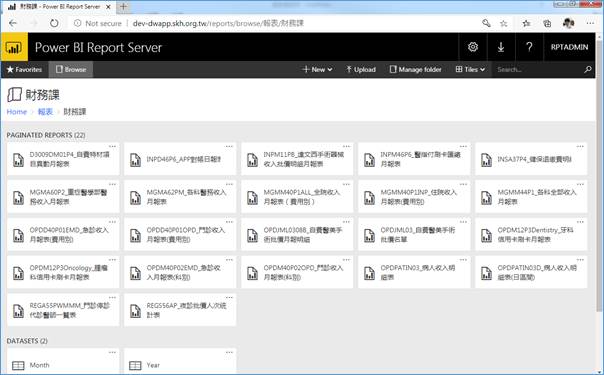This screenshot has width=604, height=375.
Task: Go to the Home breadcrumb link
Action: pyautogui.click(x=17, y=112)
